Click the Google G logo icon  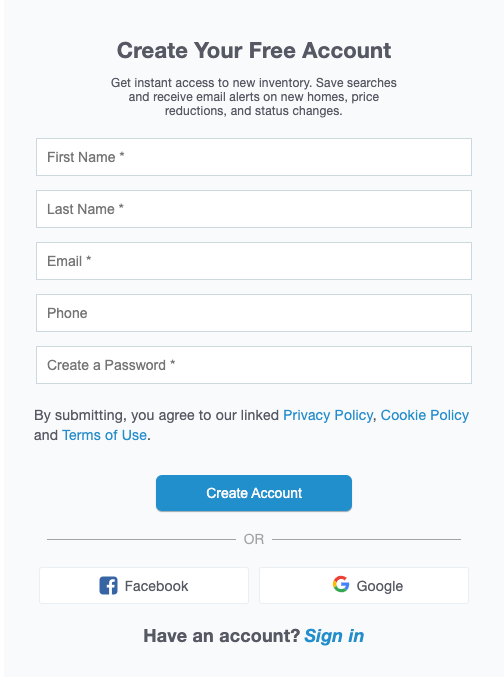(341, 584)
